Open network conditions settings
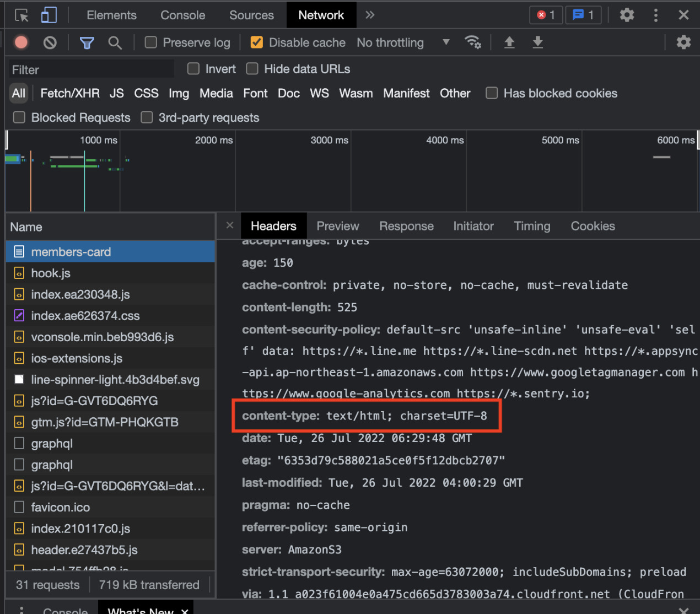 click(473, 42)
